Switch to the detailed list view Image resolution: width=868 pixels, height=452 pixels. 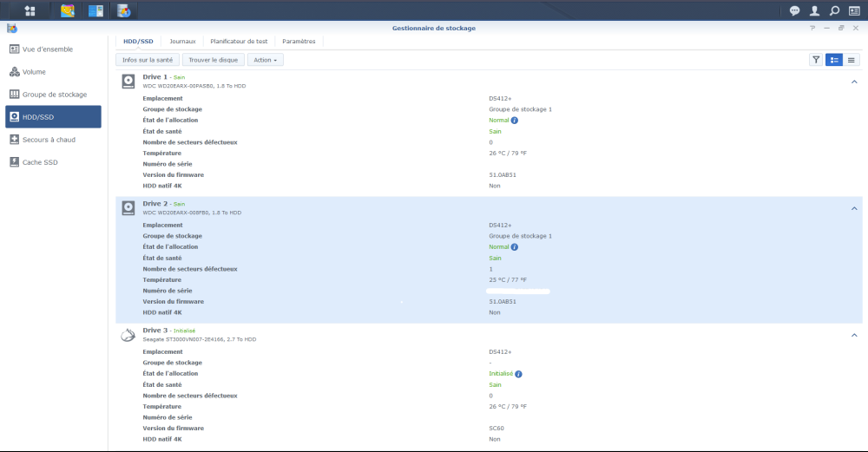(x=834, y=60)
